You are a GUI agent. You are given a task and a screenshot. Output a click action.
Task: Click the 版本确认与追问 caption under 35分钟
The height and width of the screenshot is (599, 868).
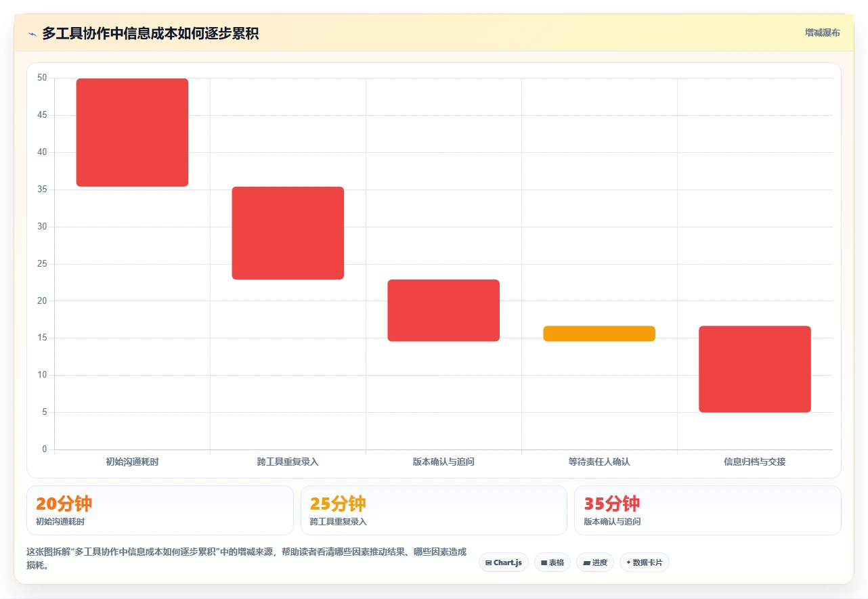[612, 522]
